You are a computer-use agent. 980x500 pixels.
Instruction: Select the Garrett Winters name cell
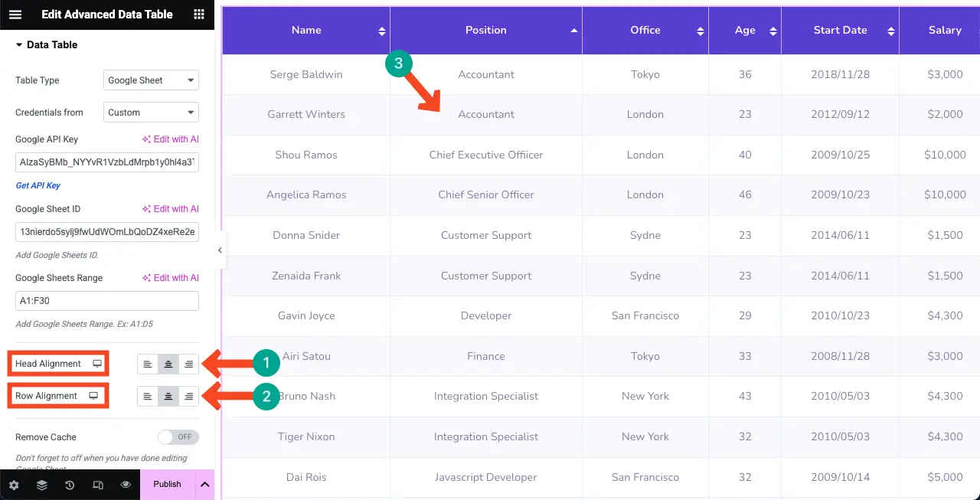306,114
